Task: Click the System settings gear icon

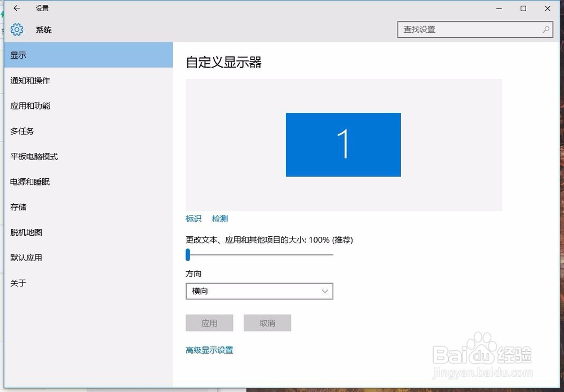Action: 17,29
